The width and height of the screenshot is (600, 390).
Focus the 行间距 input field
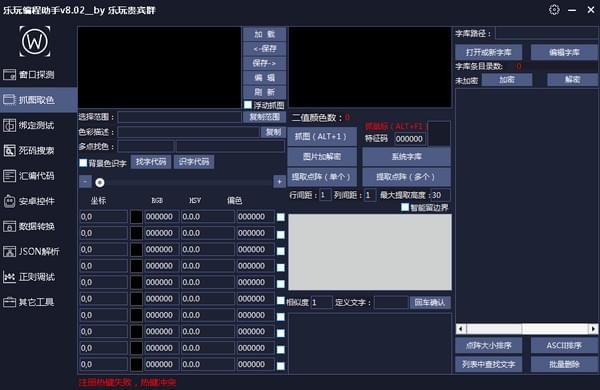(325, 195)
